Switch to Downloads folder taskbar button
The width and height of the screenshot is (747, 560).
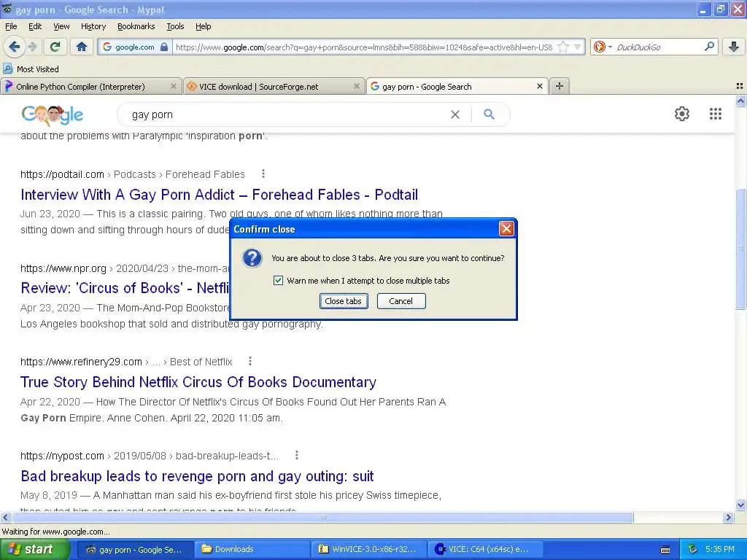(x=251, y=550)
